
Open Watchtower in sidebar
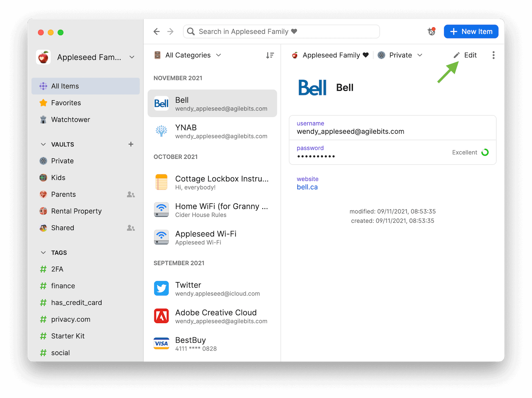[86, 120]
